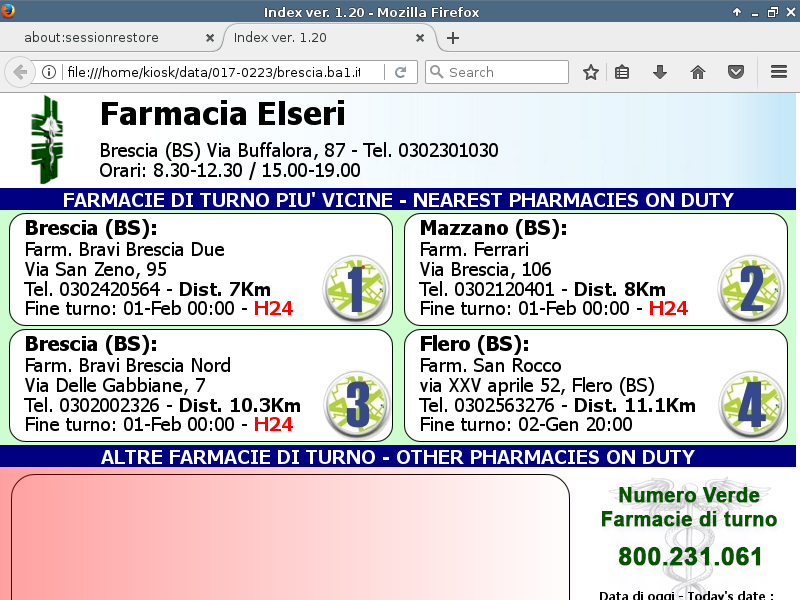800x600 pixels.
Task: Click the back navigation arrow
Action: (x=19, y=72)
